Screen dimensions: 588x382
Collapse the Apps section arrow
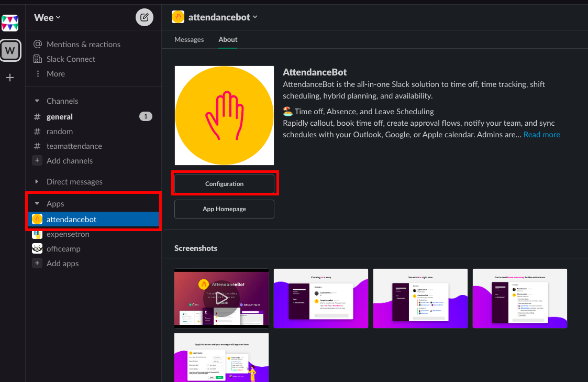pyautogui.click(x=37, y=204)
